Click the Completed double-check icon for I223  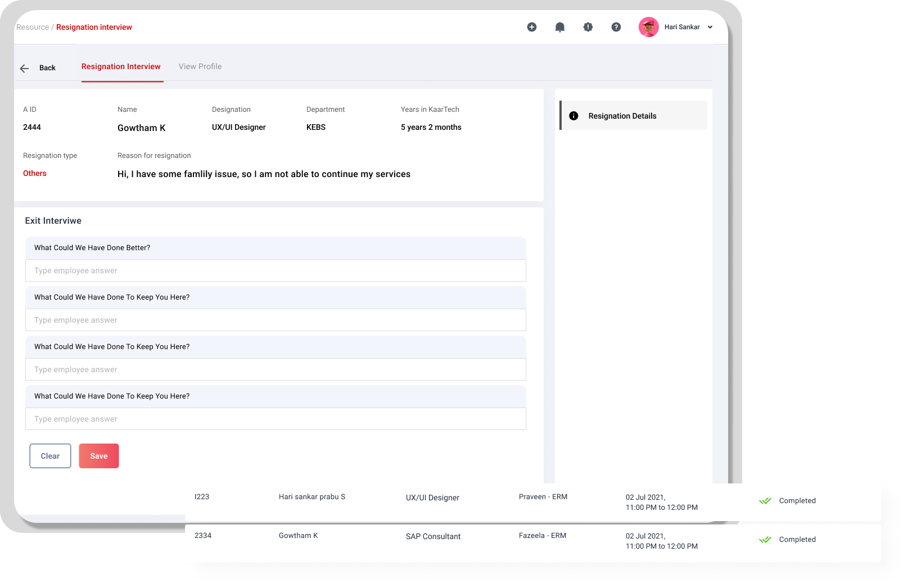click(x=765, y=501)
